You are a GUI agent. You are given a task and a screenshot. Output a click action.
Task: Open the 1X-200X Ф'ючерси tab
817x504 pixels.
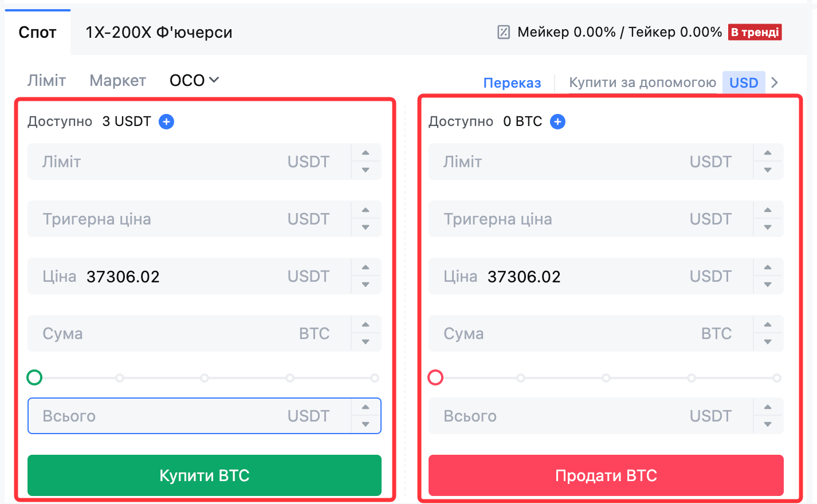pyautogui.click(x=159, y=32)
